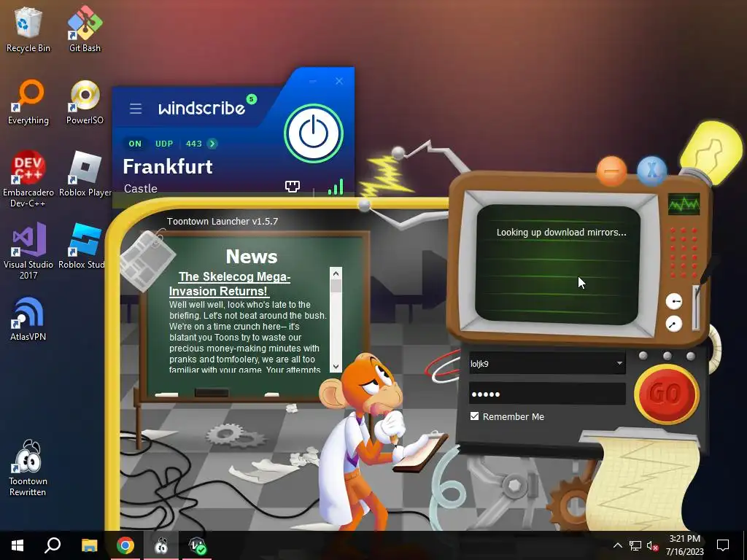Open the Windscribe hamburger menu
Image resolution: width=747 pixels, height=560 pixels.
pos(135,109)
